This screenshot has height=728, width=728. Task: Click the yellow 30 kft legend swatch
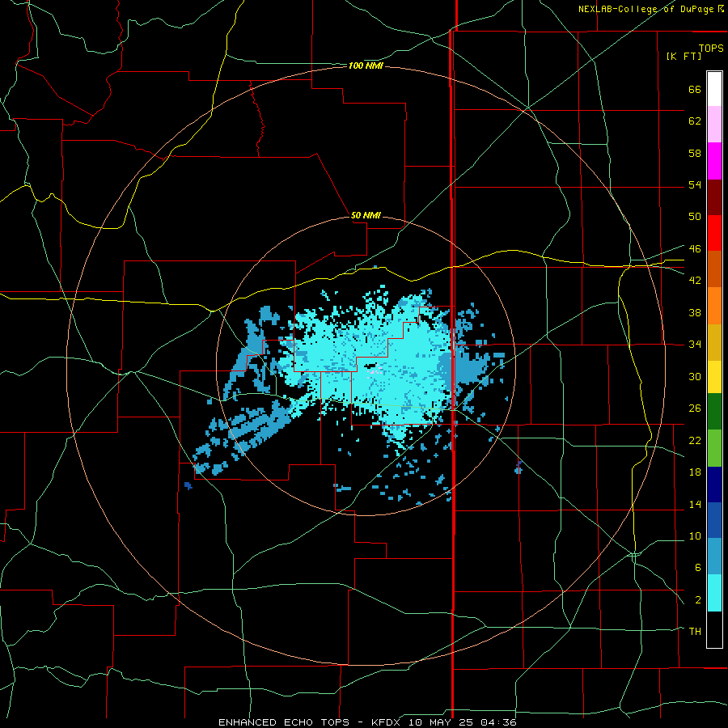[x=714, y=377]
